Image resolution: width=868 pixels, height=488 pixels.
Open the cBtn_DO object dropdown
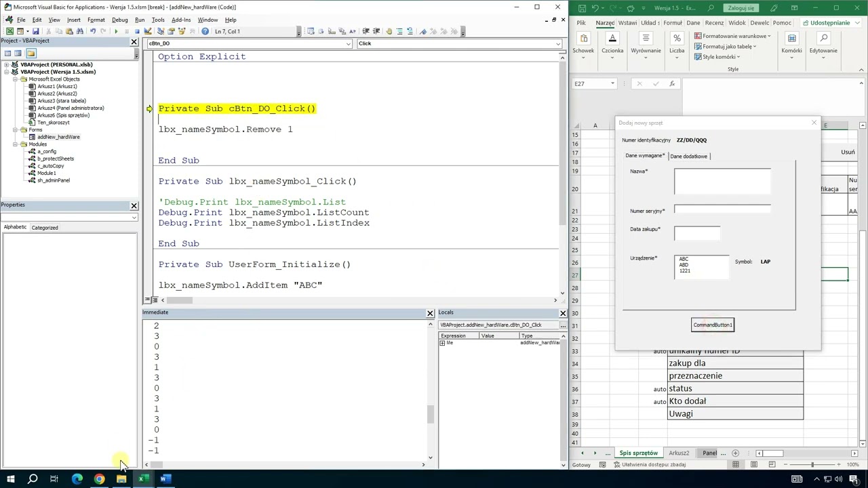pos(349,43)
